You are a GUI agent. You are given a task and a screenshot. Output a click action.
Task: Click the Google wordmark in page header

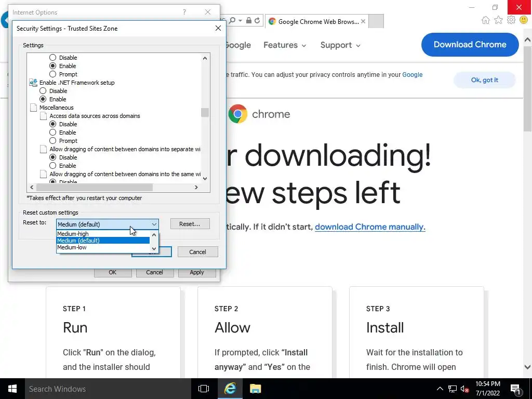(x=238, y=45)
